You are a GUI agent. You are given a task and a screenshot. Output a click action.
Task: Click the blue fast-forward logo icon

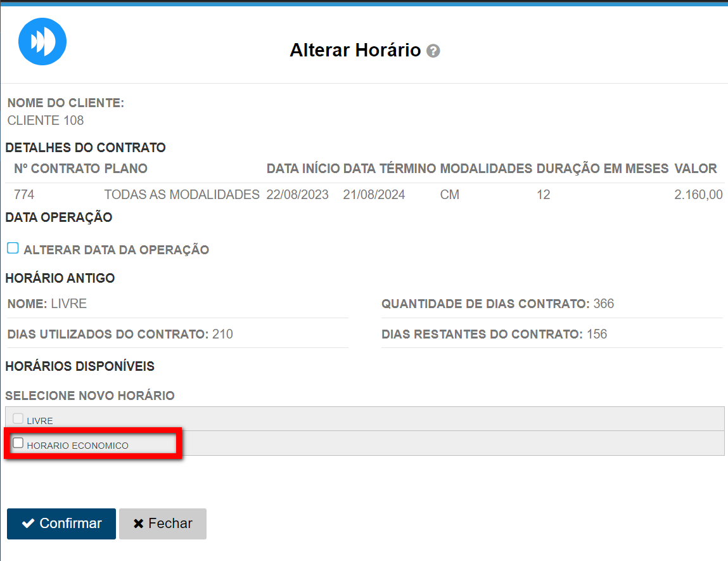42,41
